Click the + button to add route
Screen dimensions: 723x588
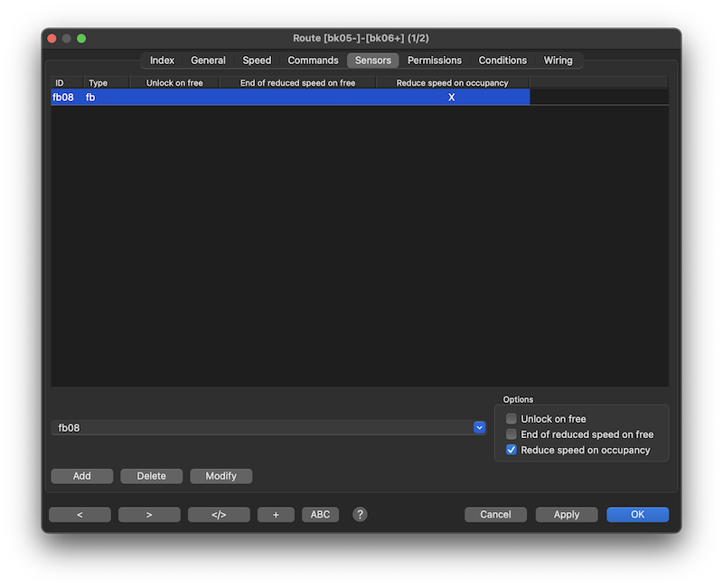(x=276, y=514)
